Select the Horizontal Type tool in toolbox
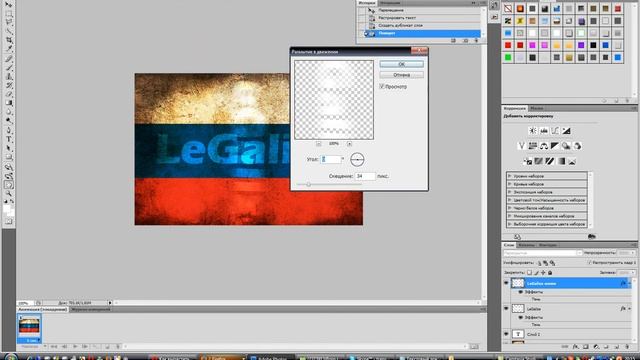The image size is (640, 360). (x=9, y=139)
